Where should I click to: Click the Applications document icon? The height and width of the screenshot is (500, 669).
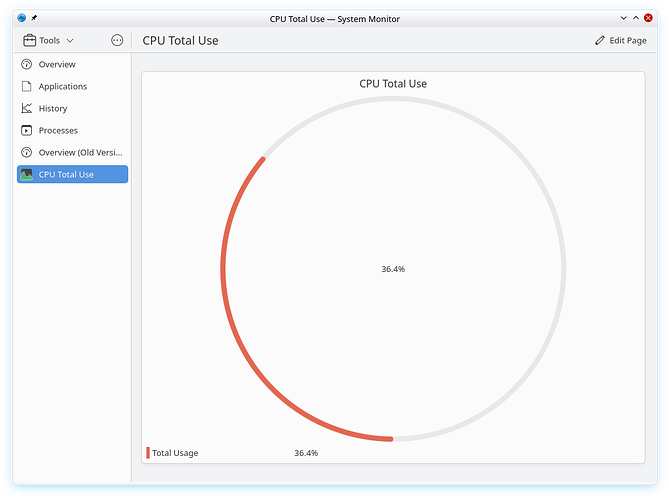pos(27,86)
